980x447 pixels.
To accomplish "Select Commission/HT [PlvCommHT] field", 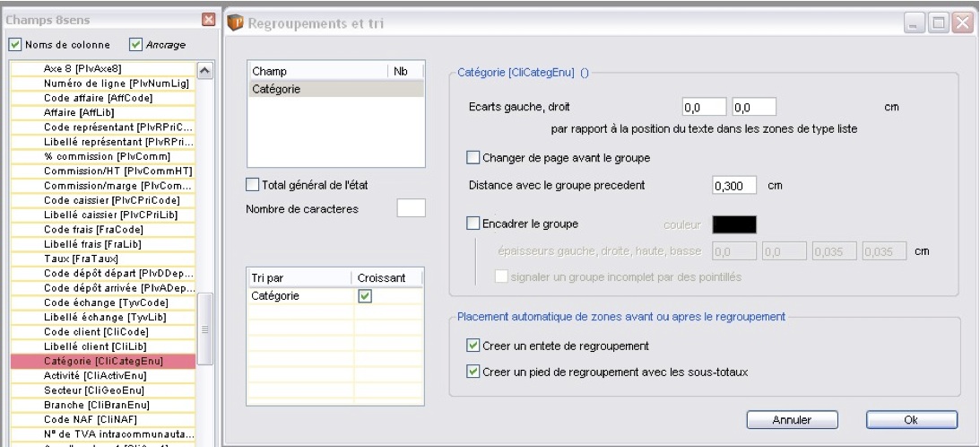I will tap(103, 171).
